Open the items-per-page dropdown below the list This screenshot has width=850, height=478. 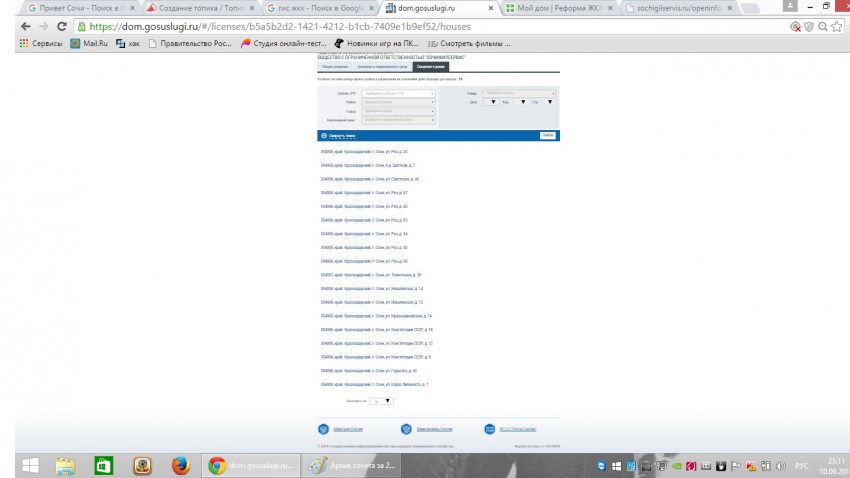coord(380,400)
